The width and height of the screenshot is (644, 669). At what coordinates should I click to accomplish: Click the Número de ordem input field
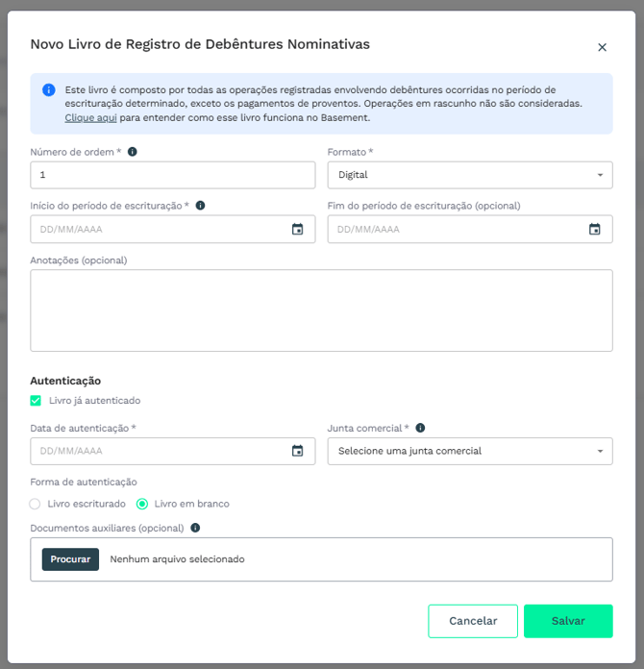click(x=173, y=175)
